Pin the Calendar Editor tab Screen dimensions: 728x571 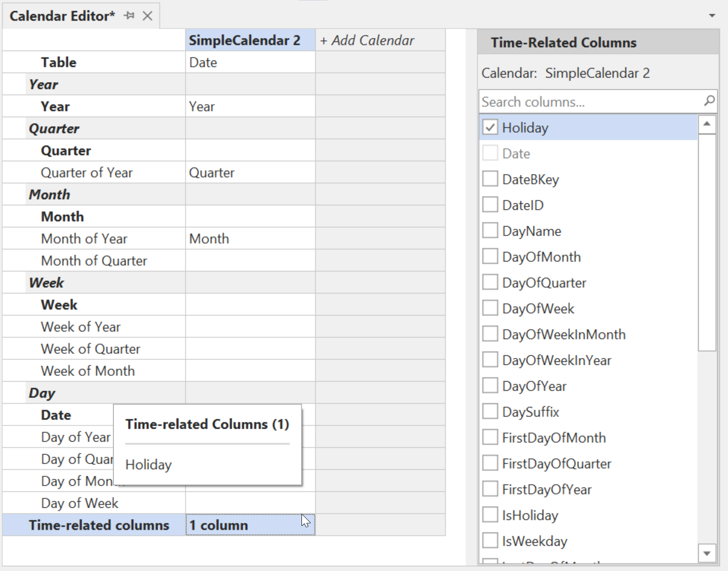(129, 16)
